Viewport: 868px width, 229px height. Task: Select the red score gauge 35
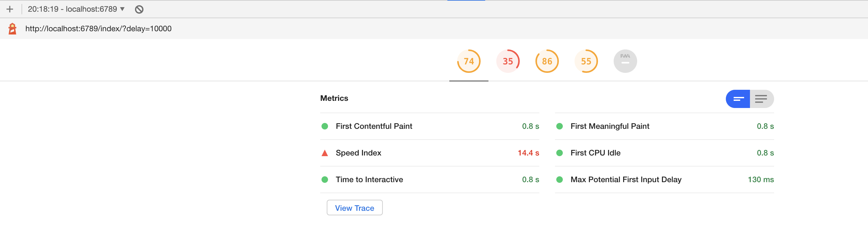(507, 61)
